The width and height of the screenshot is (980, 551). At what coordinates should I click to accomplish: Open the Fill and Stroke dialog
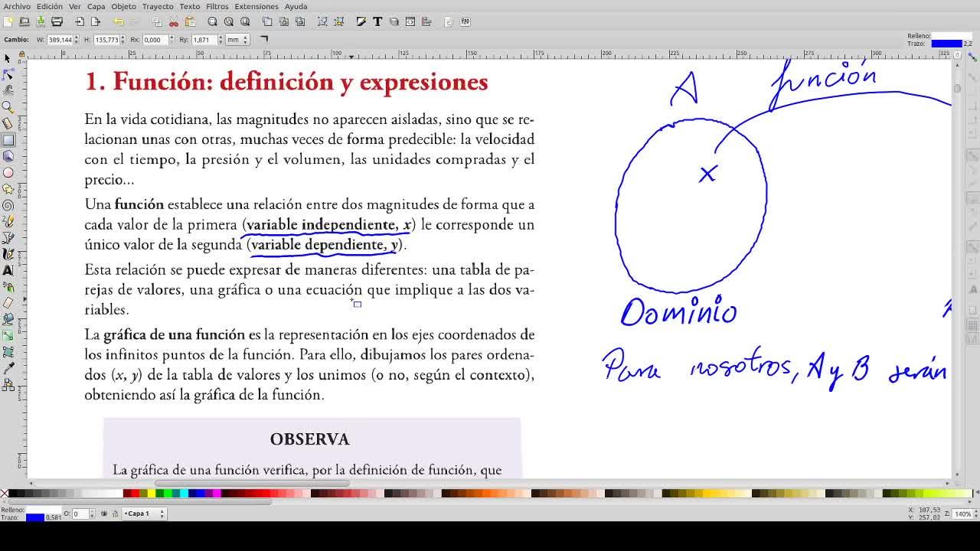tap(361, 21)
